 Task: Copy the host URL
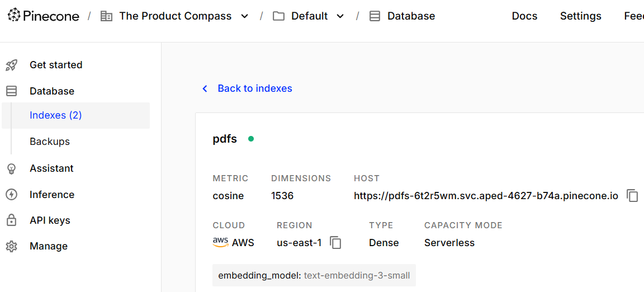tap(632, 196)
